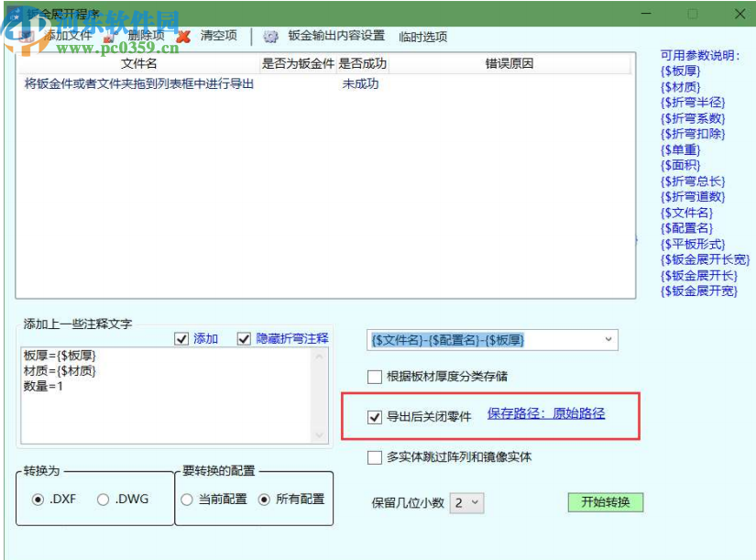Click the 是否为钣金件 column header
The image size is (756, 560).
coord(298,63)
